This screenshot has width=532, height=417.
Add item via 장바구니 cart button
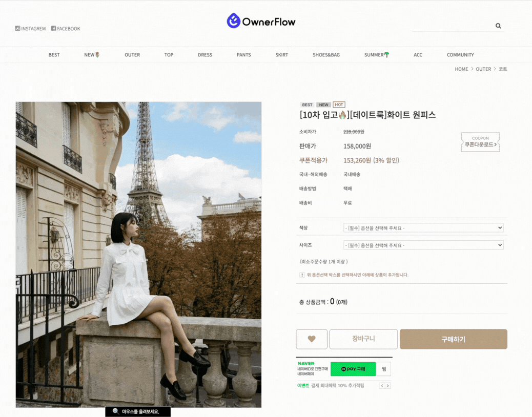tap(363, 339)
